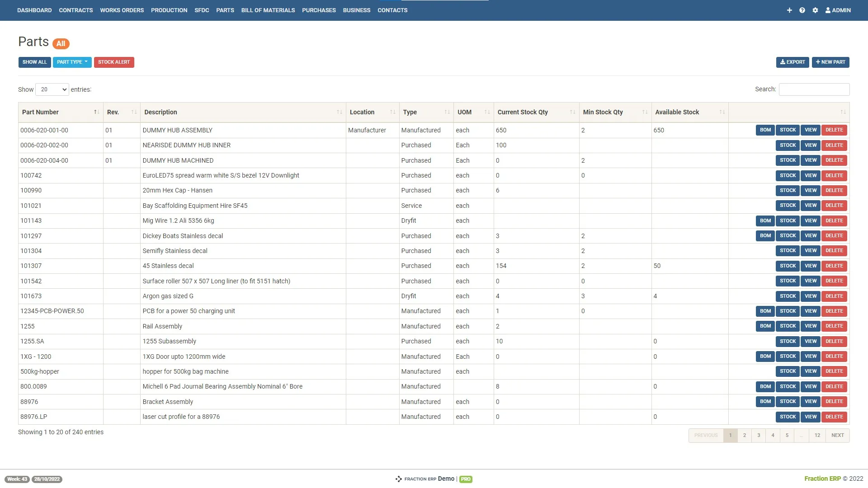Image resolution: width=868 pixels, height=488 pixels.
Task: Expand the PART TYPE dropdown filter
Action: coord(71,62)
